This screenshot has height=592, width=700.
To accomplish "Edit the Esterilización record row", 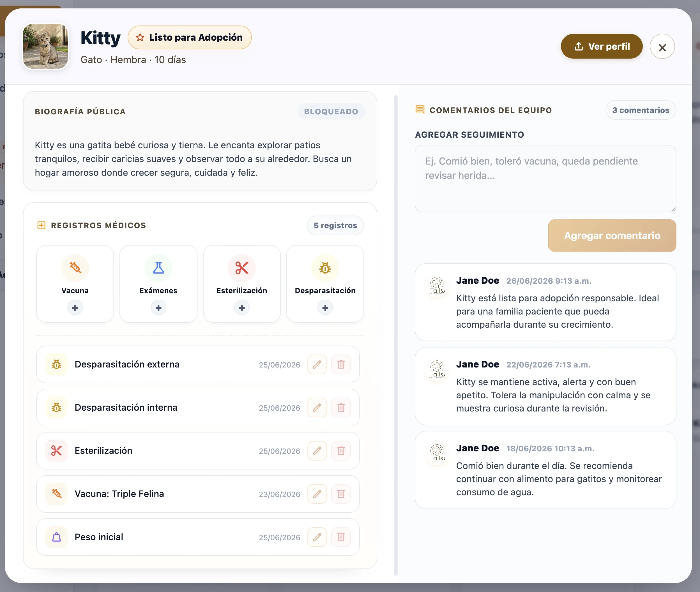I will pos(317,451).
